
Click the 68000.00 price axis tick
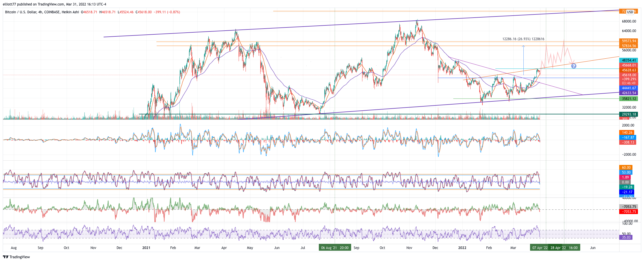coord(629,21)
